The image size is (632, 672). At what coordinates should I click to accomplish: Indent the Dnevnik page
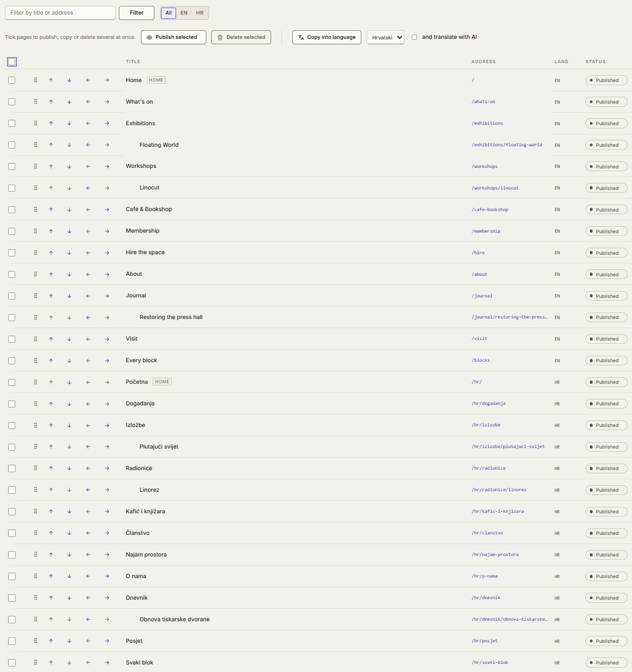click(x=107, y=598)
